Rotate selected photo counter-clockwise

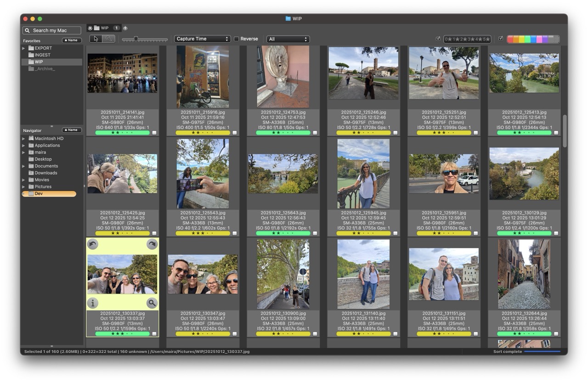point(93,244)
